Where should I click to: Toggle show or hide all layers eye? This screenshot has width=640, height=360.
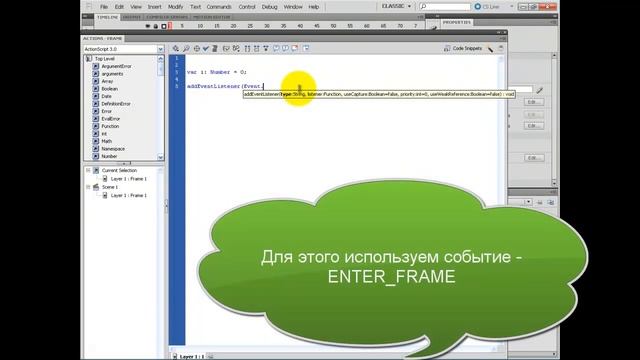pos(148,26)
